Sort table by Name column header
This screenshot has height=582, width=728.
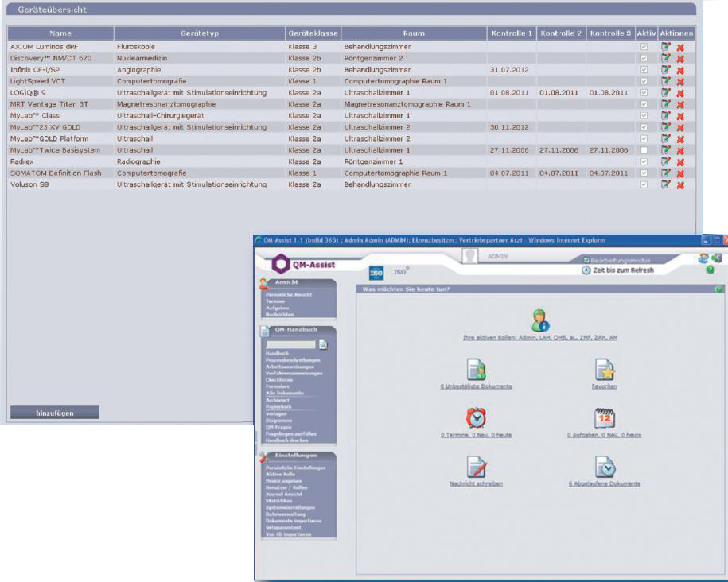60,33
